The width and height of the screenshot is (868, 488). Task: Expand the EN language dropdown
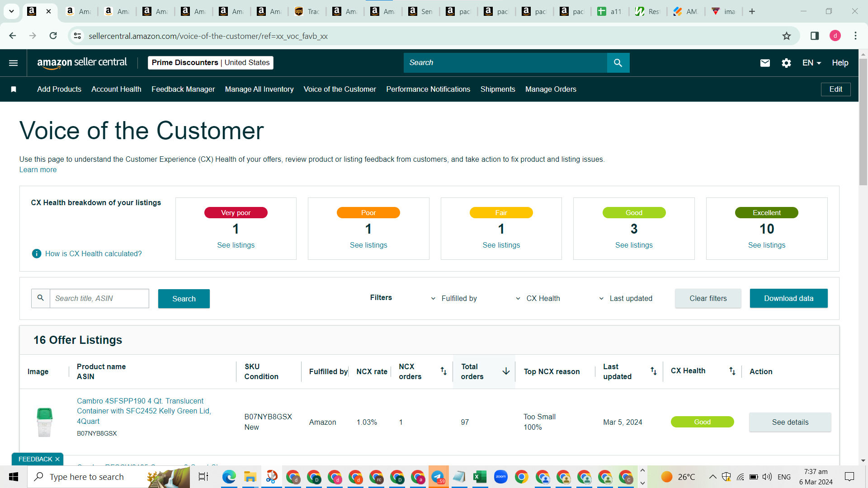(x=812, y=63)
